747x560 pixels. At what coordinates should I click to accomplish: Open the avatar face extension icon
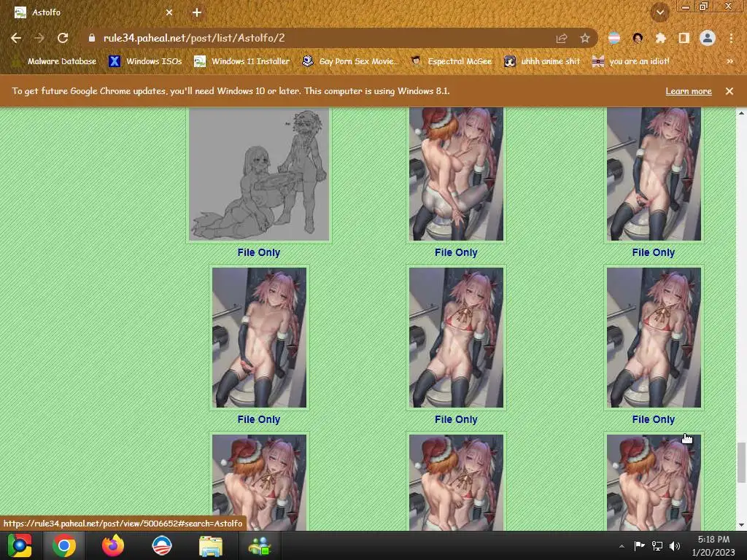(638, 38)
